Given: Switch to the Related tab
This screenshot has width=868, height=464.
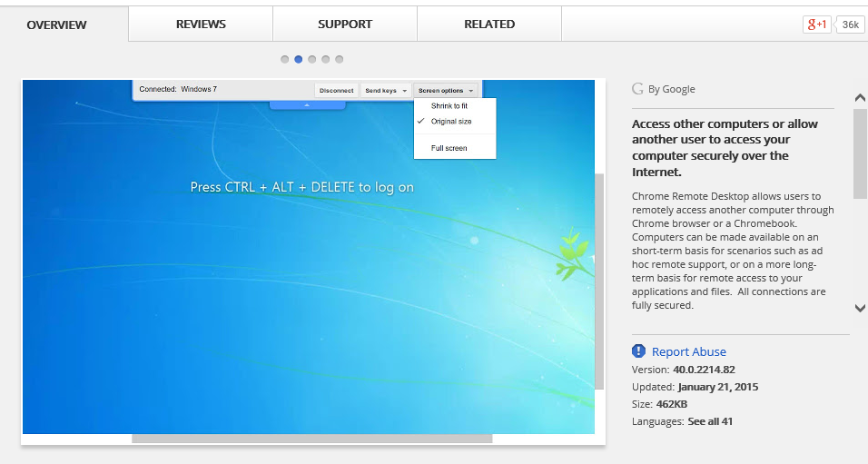Looking at the screenshot, I should (x=489, y=24).
